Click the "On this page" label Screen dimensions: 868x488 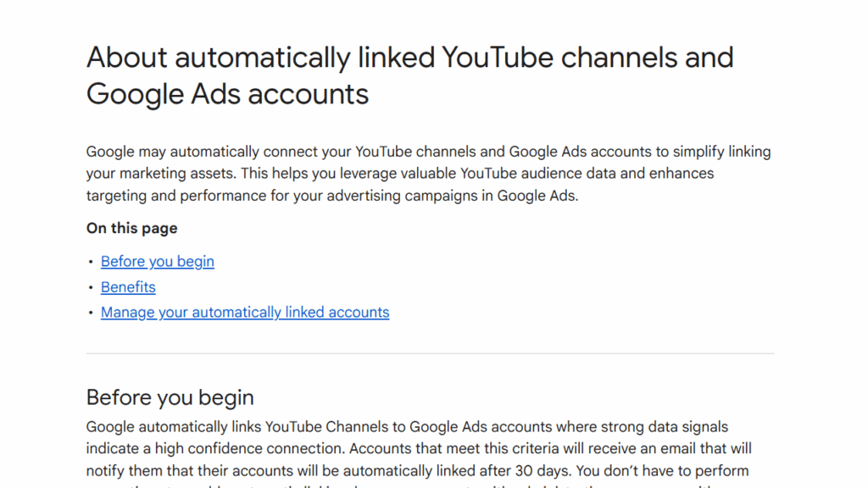click(x=131, y=228)
